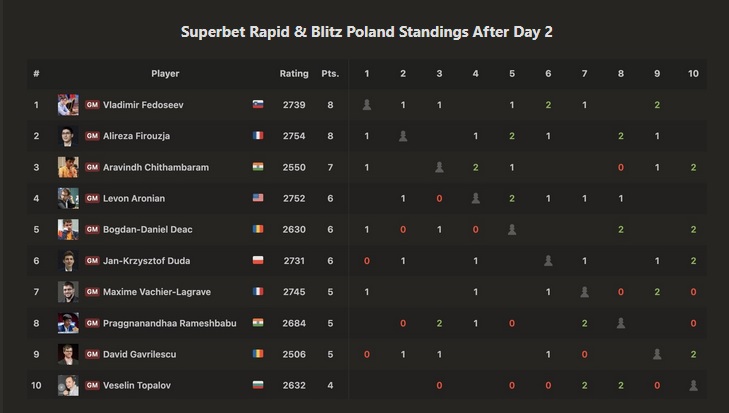The image size is (729, 413).
Task: Open Praggnanandhaa Rameshbabu's player name link
Action: coord(170,323)
